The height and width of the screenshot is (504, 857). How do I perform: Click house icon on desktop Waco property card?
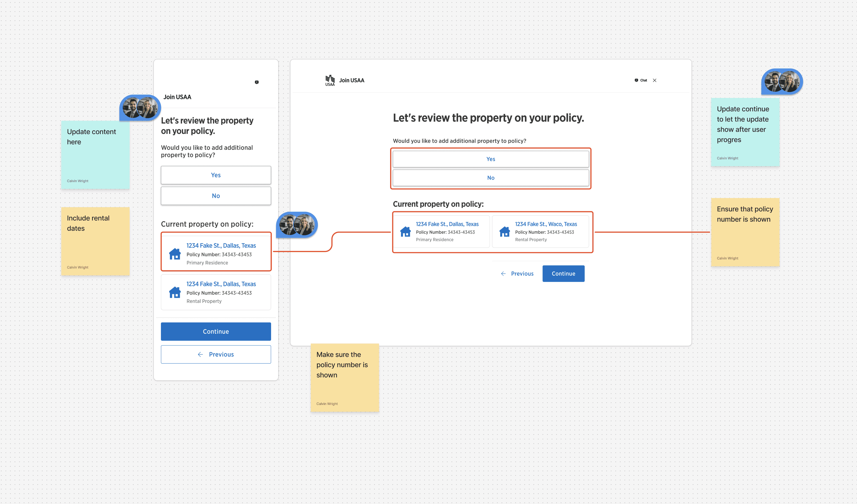click(x=504, y=231)
